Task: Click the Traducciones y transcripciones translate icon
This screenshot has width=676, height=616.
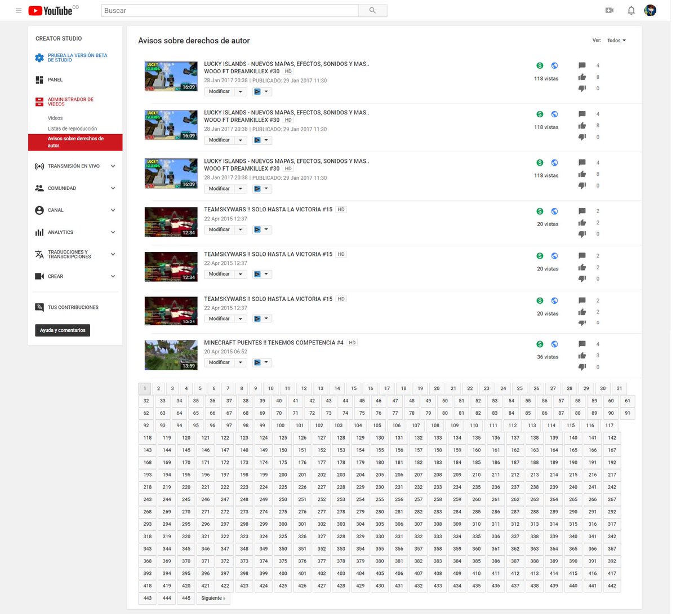Action: (39, 254)
